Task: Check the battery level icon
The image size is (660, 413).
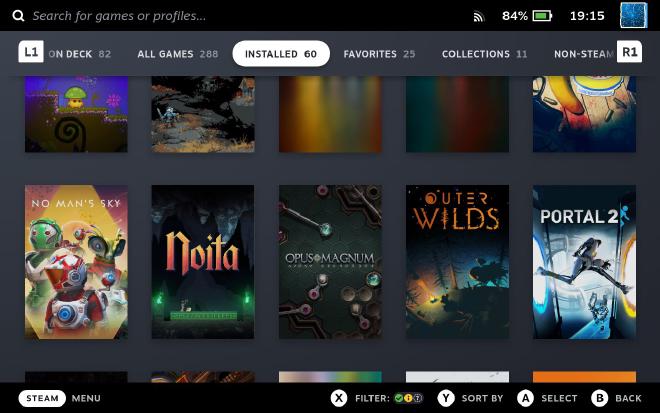Action: click(x=542, y=16)
